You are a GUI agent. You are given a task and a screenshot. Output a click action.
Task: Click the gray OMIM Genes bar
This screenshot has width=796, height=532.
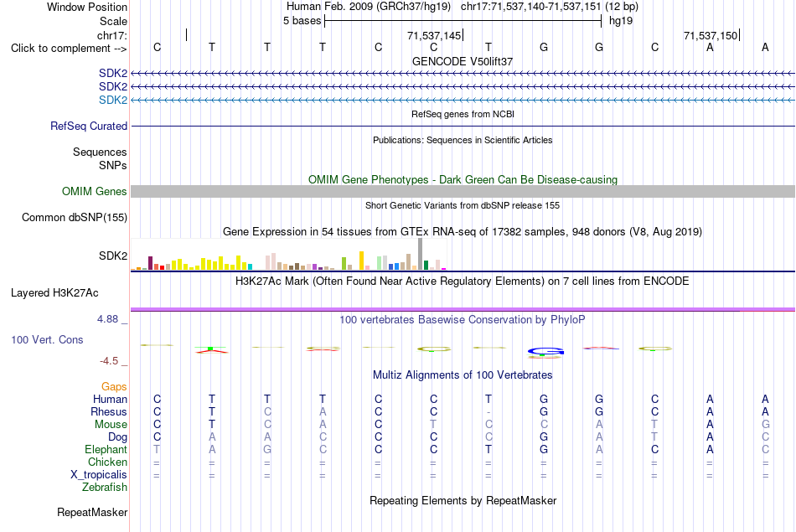click(463, 191)
